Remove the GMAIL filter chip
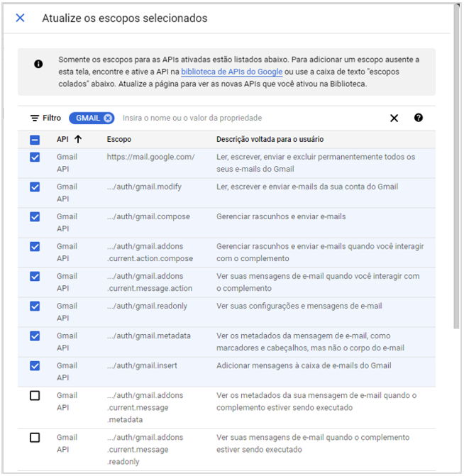Screen dimensions: 464x476 pyautogui.click(x=107, y=118)
